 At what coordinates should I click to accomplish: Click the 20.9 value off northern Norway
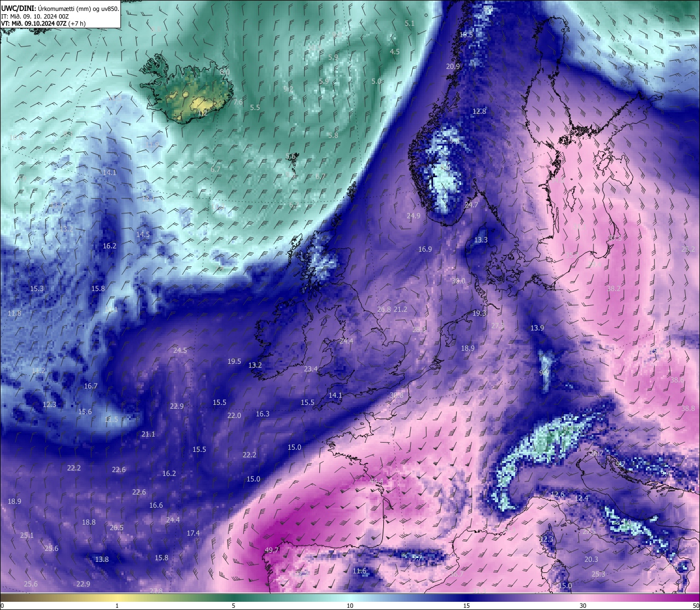pos(453,66)
